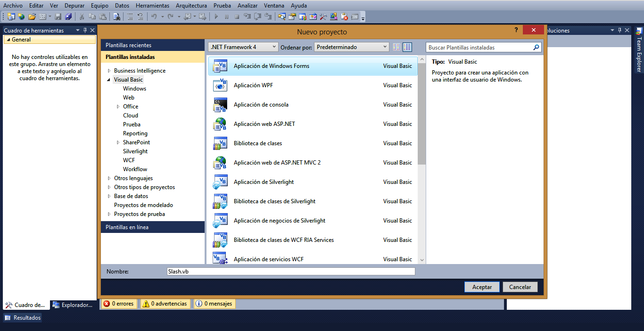The image size is (644, 331).
Task: Click the Cancelar button
Action: [x=520, y=287]
